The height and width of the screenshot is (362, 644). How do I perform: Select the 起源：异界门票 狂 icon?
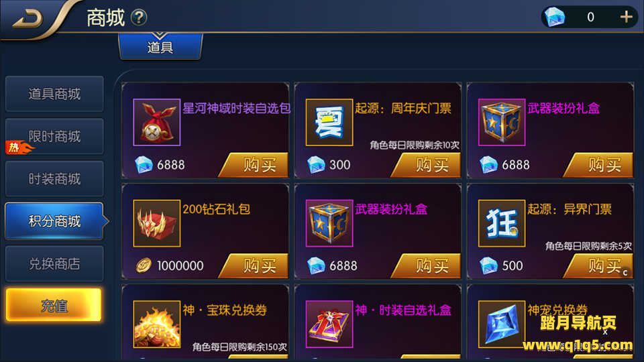[502, 223]
